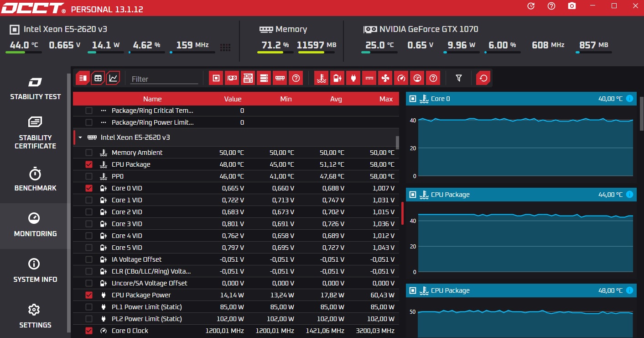Sort by the Value column header
The height and width of the screenshot is (338, 644).
pyautogui.click(x=233, y=99)
